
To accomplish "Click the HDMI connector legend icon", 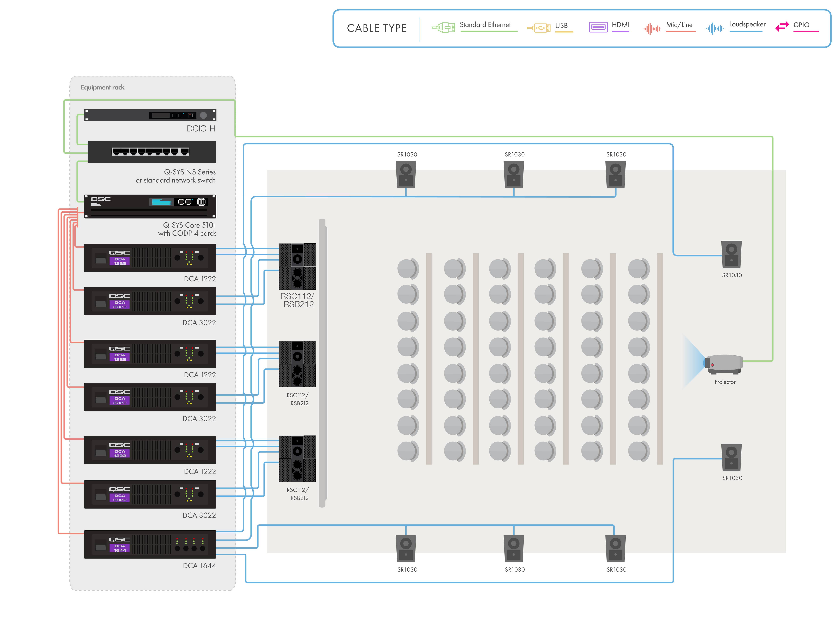I will click(x=598, y=27).
